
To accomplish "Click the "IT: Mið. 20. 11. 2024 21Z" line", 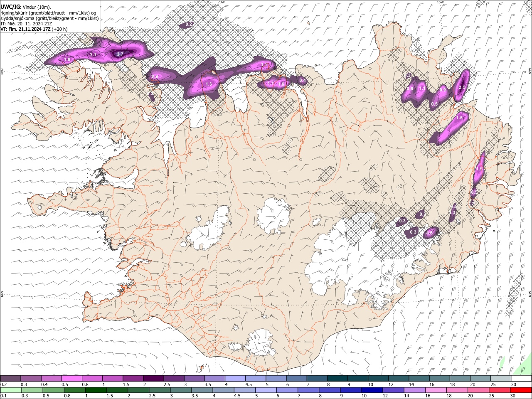I will 26,24.
